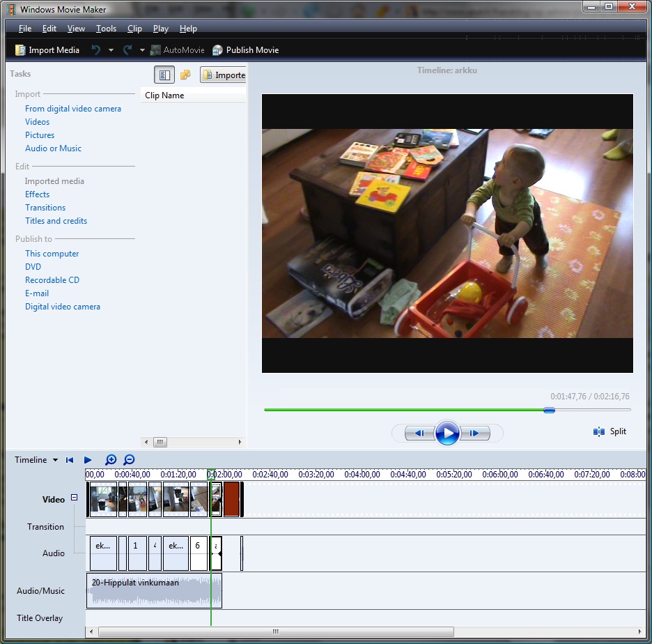Click the timeline scroll left arrow
Viewport: 652px width, 644px height.
tap(91, 632)
